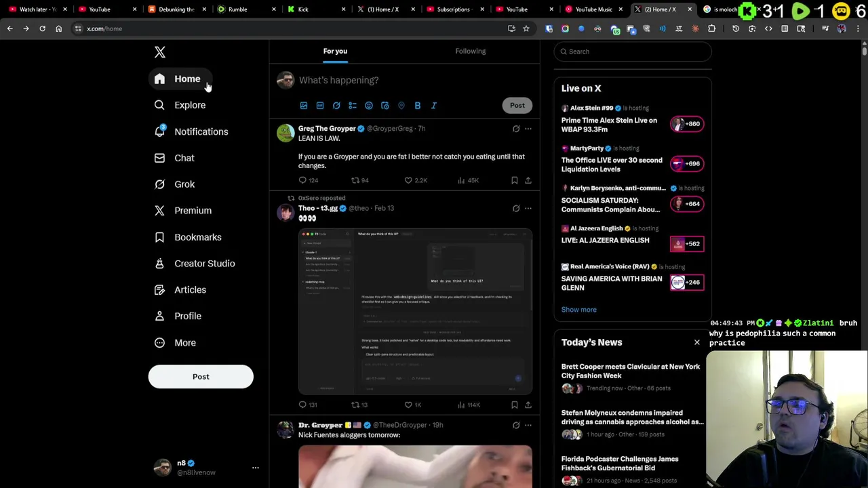Open Articles in the sidebar
This screenshot has width=868, height=488.
pos(180,290)
